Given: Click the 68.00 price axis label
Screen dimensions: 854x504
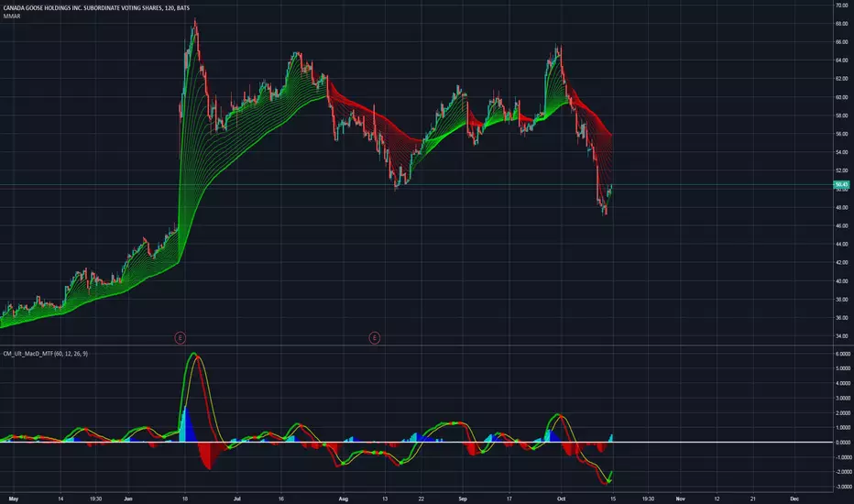Looking at the screenshot, I should coord(841,24).
